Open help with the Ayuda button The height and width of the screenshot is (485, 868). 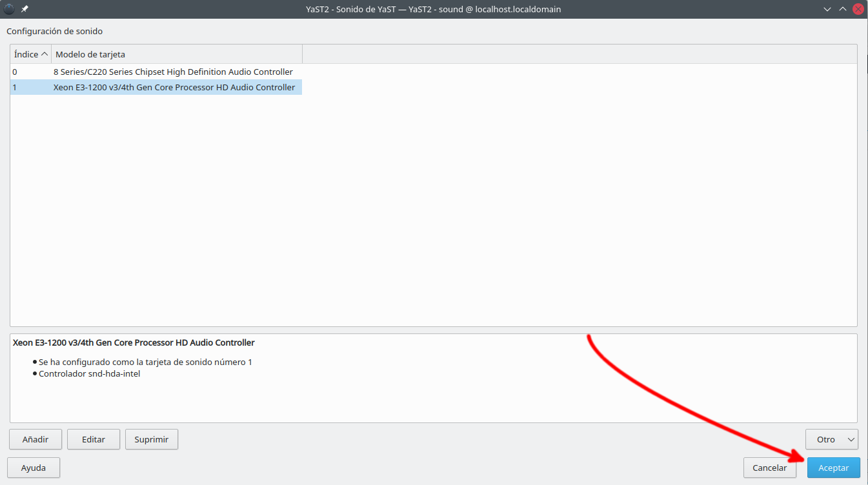click(x=34, y=468)
